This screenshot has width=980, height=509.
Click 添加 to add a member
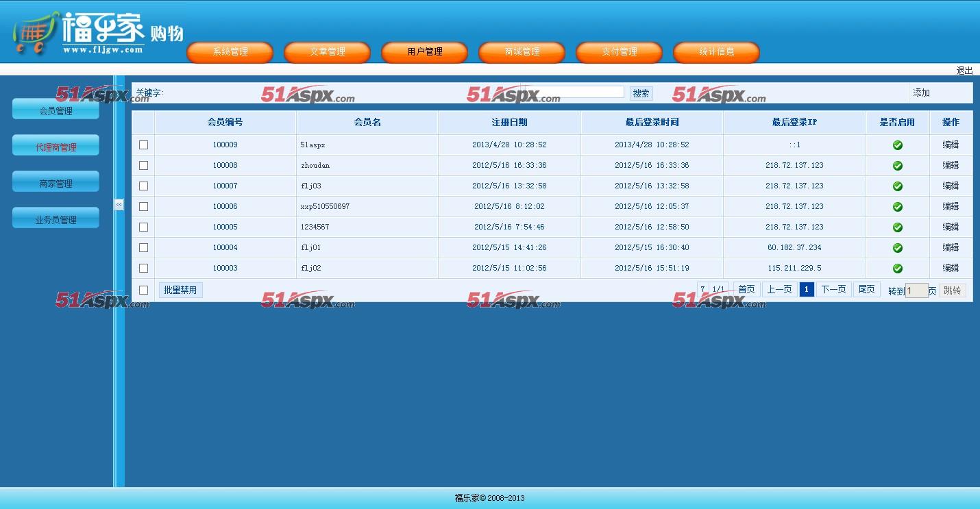click(922, 93)
